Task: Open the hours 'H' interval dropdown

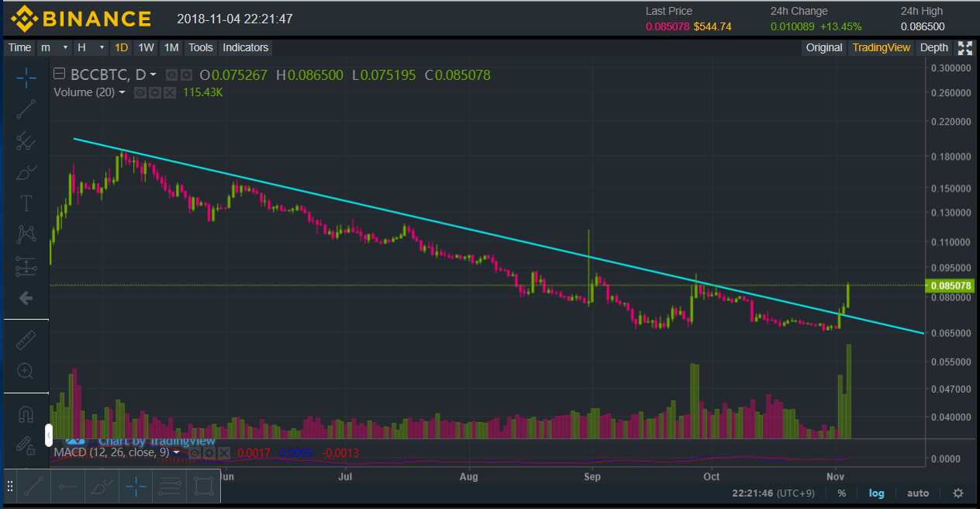Action: pos(90,47)
